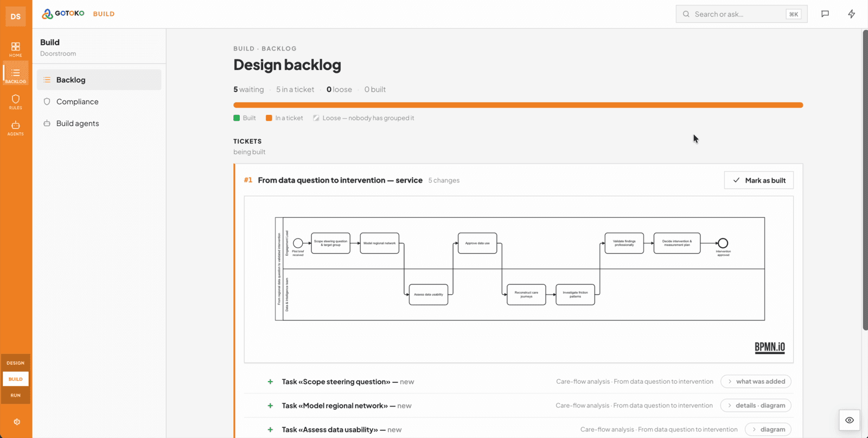This screenshot has height=438, width=868.
Task: Open Build agents in the panel
Action: click(x=99, y=123)
